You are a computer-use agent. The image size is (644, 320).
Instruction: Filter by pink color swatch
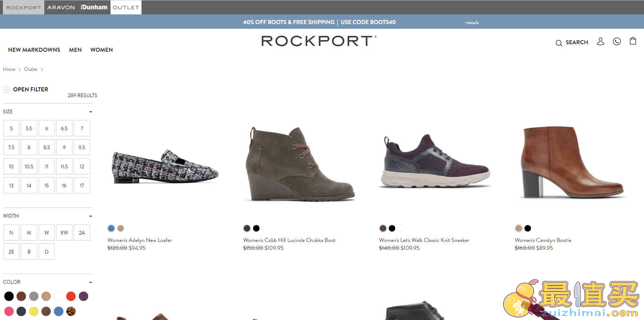pyautogui.click(x=9, y=311)
